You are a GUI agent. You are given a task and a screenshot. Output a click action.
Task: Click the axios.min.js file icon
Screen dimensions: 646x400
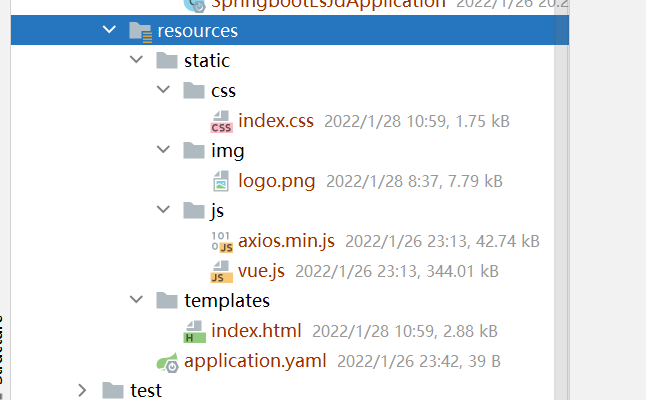coord(221,241)
